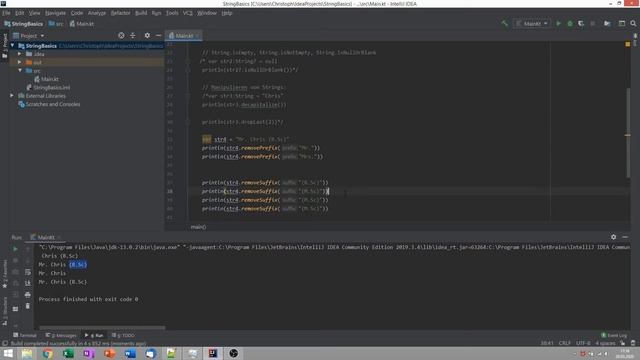Open the Project Structure icon
Screen dimensions: 640x360
pos(607,24)
